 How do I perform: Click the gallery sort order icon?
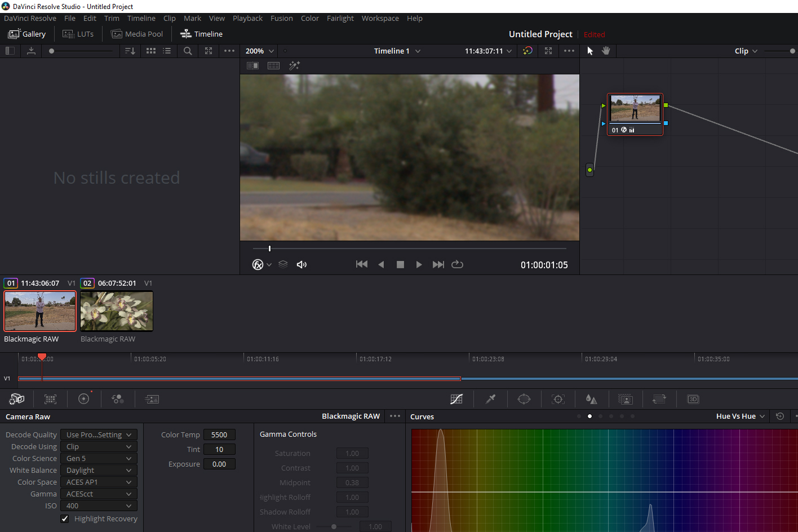(x=130, y=51)
